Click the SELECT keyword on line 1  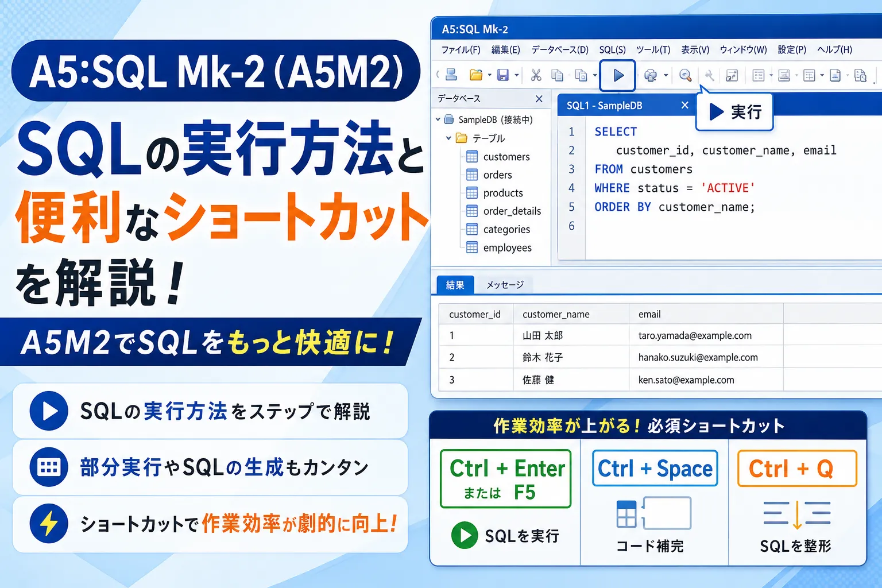click(x=616, y=131)
